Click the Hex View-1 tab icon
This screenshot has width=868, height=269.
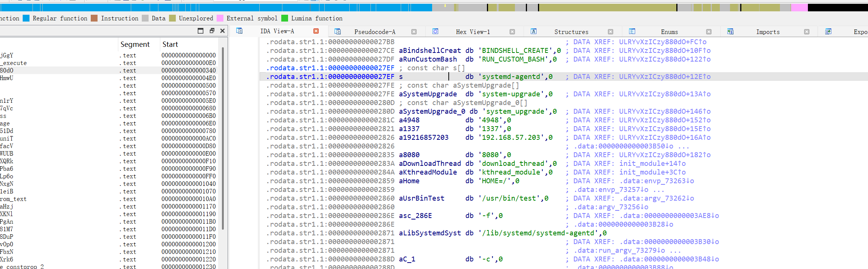pyautogui.click(x=436, y=31)
